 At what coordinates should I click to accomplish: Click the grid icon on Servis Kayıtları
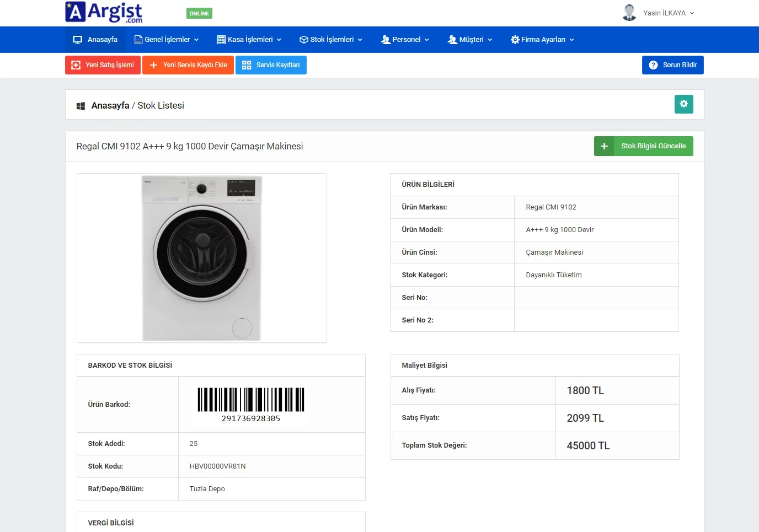pos(247,65)
